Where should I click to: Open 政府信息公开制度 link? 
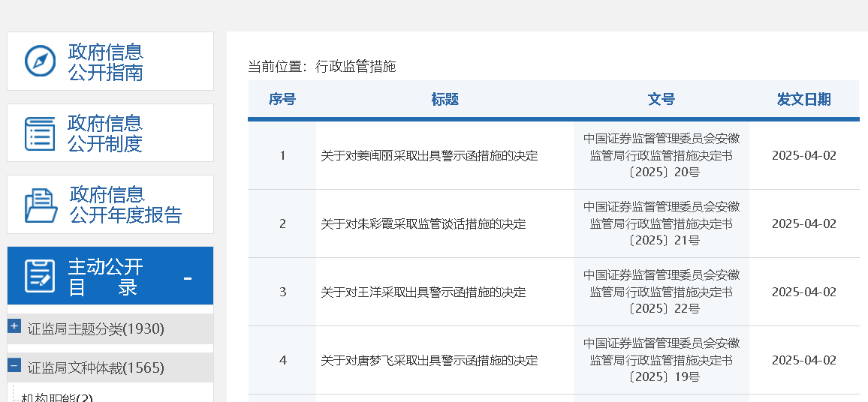pos(105,133)
